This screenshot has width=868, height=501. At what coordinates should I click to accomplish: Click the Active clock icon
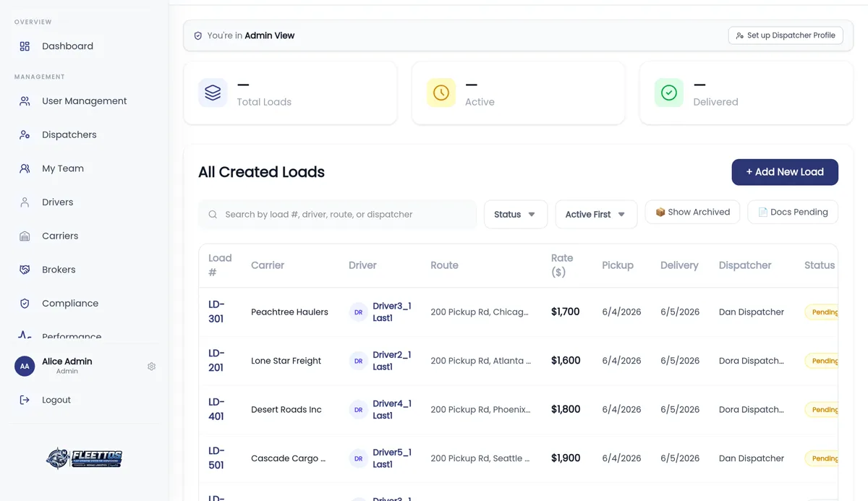coord(441,93)
